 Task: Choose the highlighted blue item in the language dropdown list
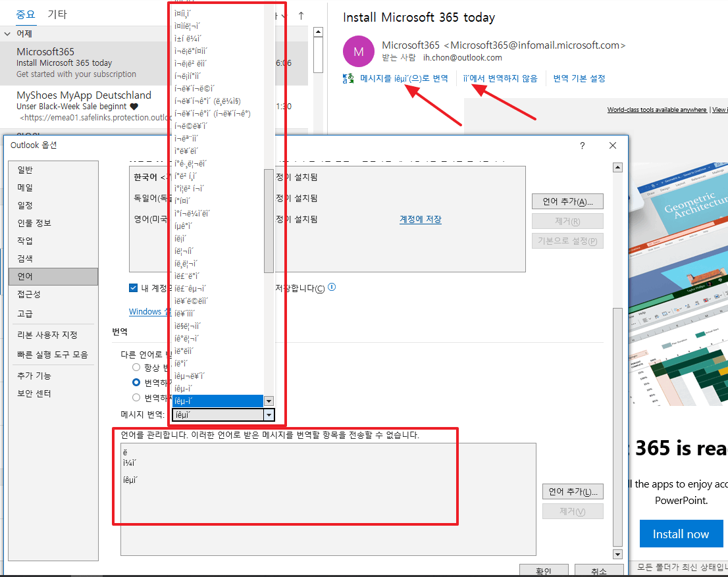coord(218,401)
